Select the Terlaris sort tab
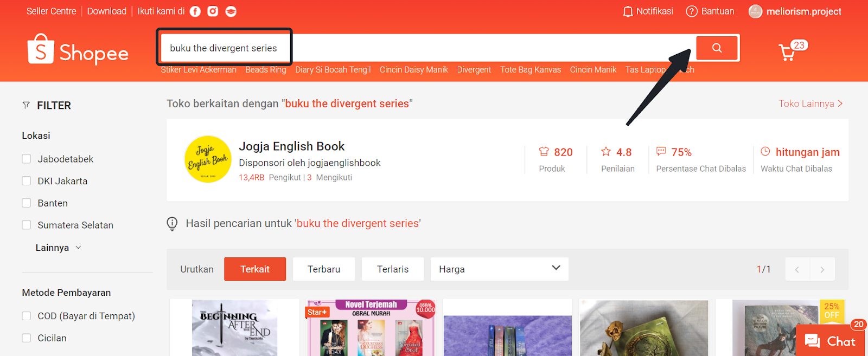Viewport: 868px width, 356px height. pyautogui.click(x=393, y=269)
